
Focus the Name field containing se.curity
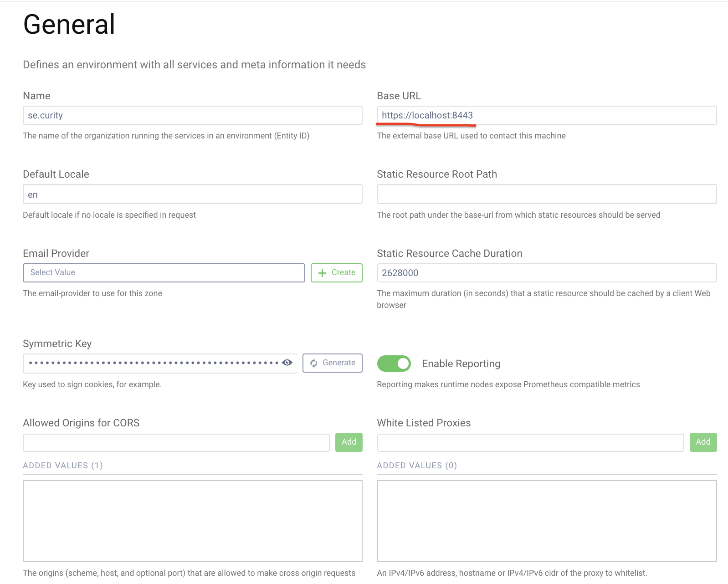(193, 115)
